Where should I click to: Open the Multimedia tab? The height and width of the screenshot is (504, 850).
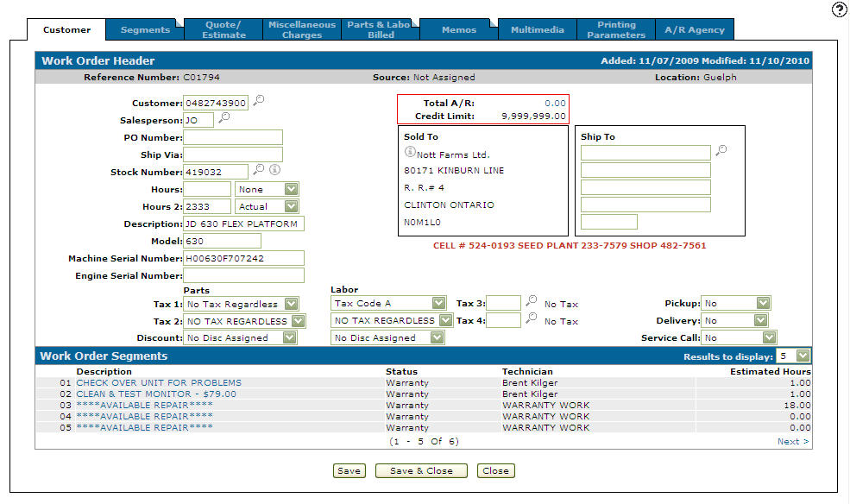(x=537, y=30)
